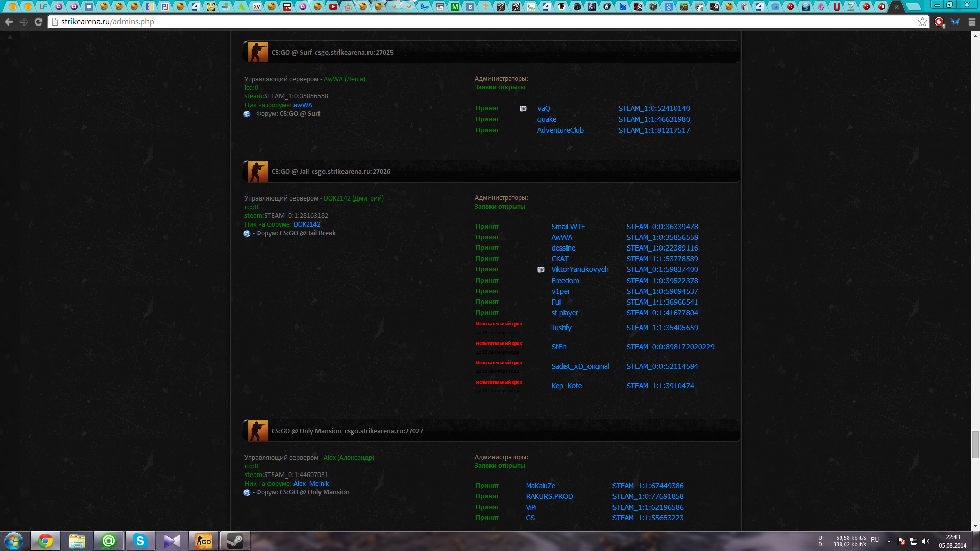
Task: Bookmark this page with the star icon
Action: click(922, 22)
